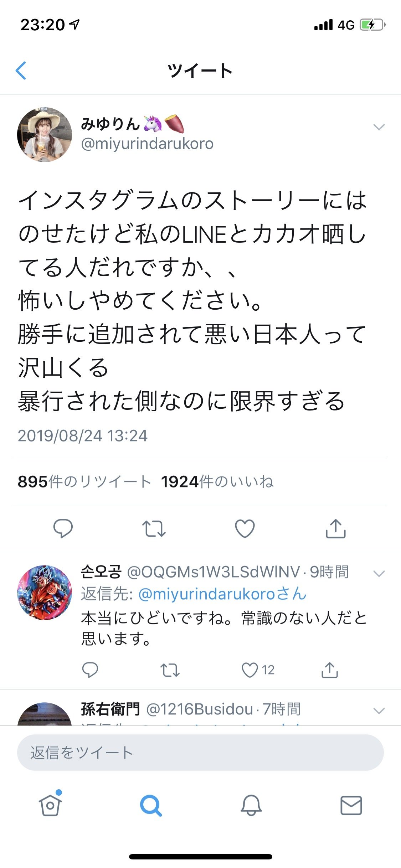This screenshot has width=401, height=868.
Task: View the 895件のリツイート list
Action: click(84, 482)
